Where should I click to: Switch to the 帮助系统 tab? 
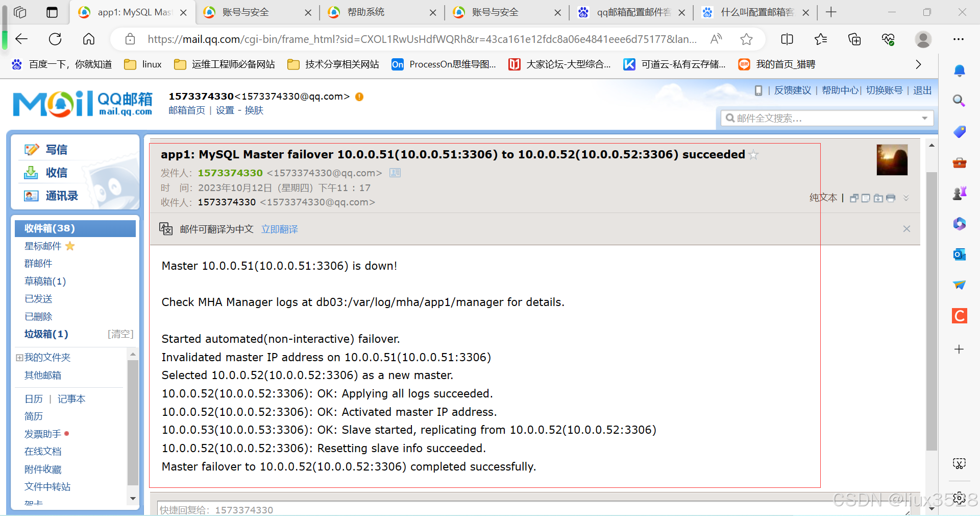[382, 12]
